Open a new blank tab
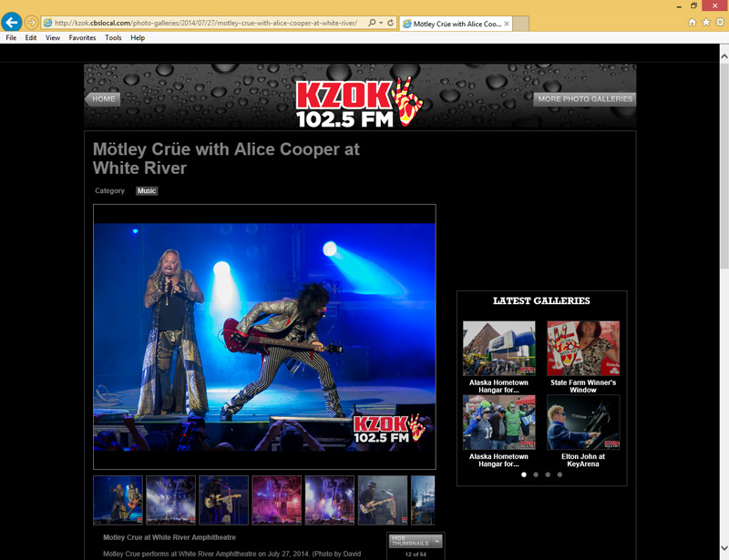The width and height of the screenshot is (729, 560). point(520,24)
